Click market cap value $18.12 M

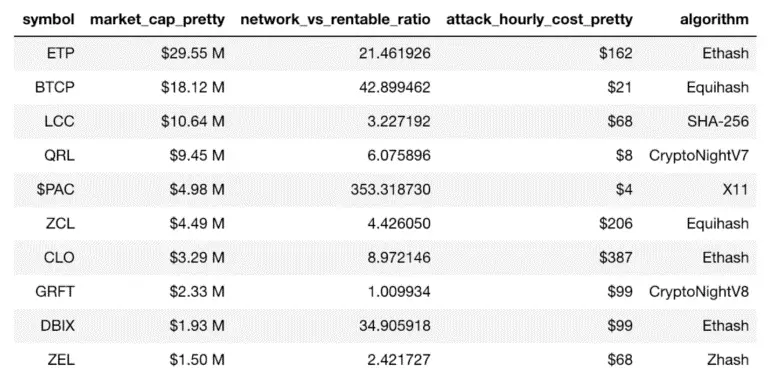pos(192,87)
